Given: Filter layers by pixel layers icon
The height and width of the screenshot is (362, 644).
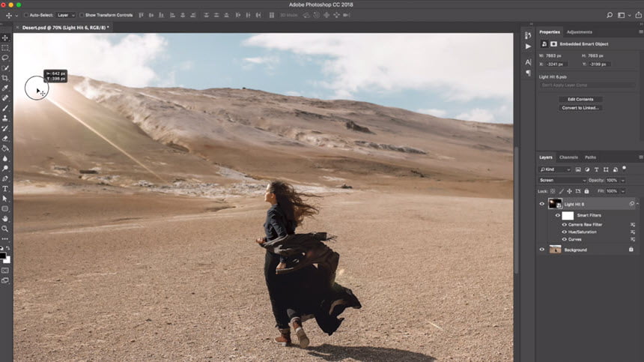Looking at the screenshot, I should 578,169.
